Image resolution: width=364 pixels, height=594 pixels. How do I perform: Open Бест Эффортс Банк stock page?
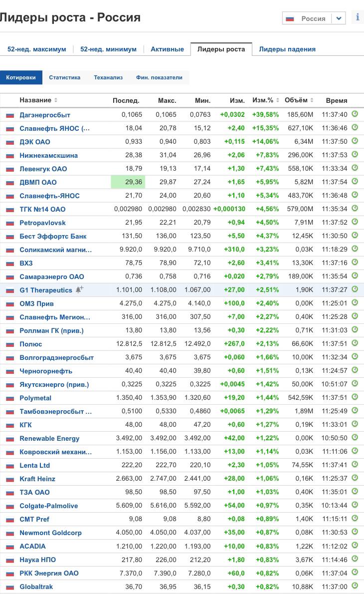[53, 236]
